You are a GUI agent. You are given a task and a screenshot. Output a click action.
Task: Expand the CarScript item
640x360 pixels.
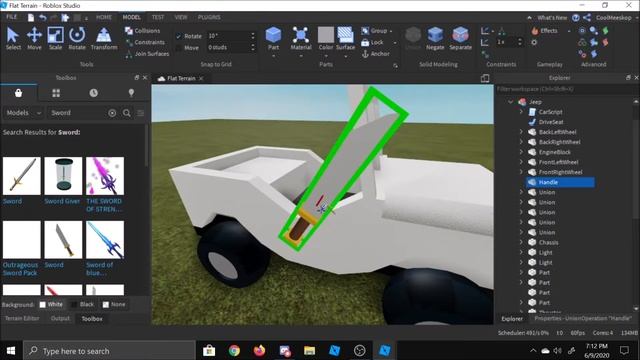click(521, 112)
